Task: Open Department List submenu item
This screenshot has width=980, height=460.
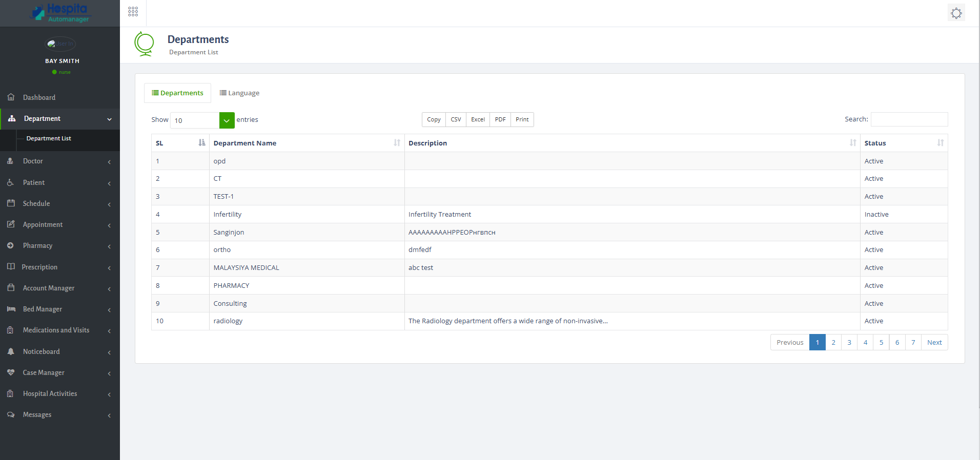Action: click(x=49, y=138)
